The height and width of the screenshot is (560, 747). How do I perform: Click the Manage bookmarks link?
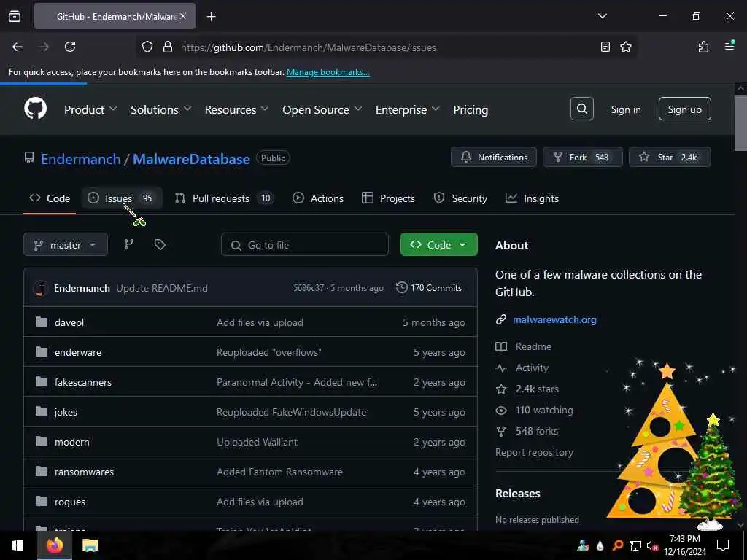(x=328, y=72)
